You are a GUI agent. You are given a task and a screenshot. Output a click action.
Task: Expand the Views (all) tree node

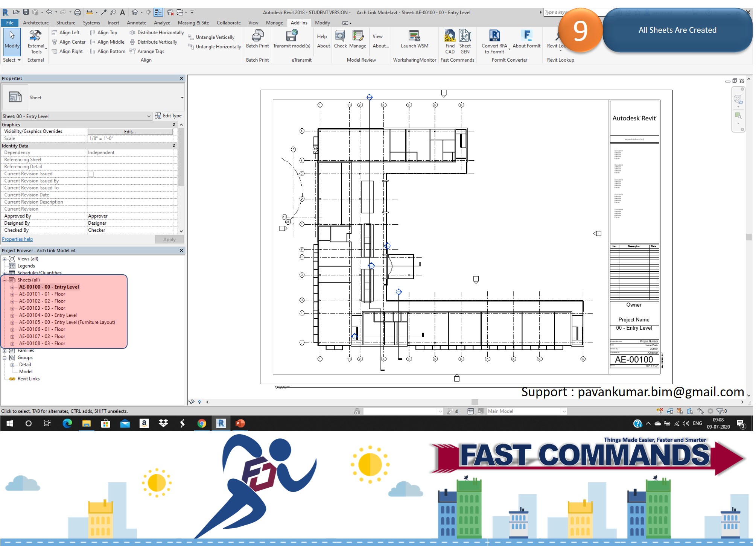tap(5, 259)
